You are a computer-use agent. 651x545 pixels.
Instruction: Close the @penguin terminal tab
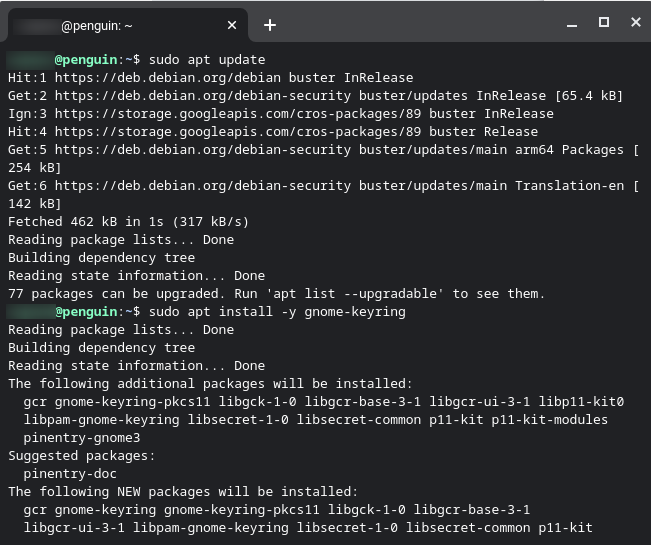tap(232, 25)
